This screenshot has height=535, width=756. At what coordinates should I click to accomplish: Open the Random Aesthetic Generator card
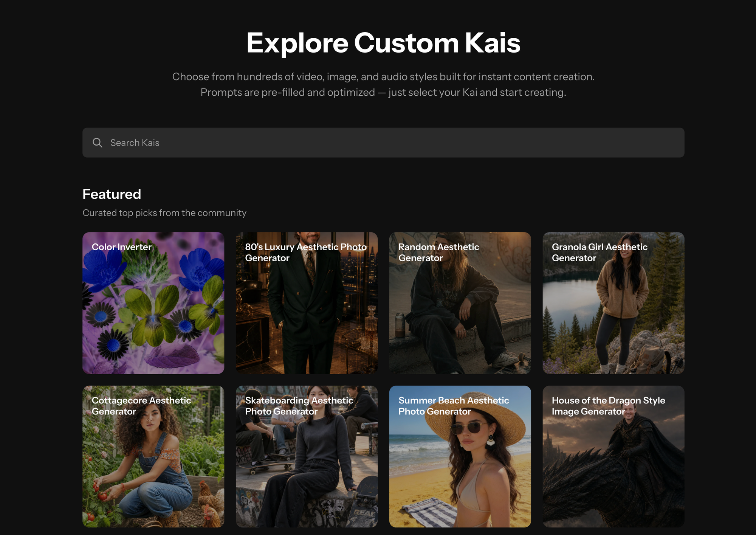(x=460, y=303)
